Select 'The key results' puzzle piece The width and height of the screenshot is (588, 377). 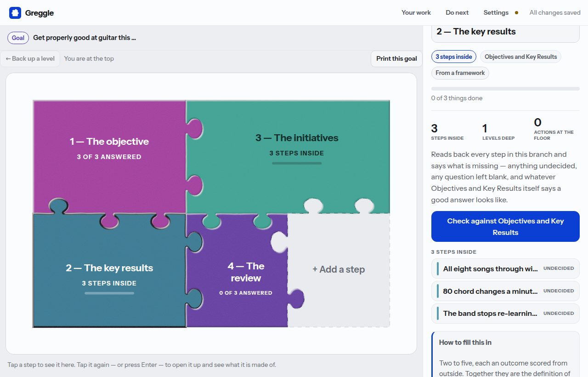tap(109, 274)
